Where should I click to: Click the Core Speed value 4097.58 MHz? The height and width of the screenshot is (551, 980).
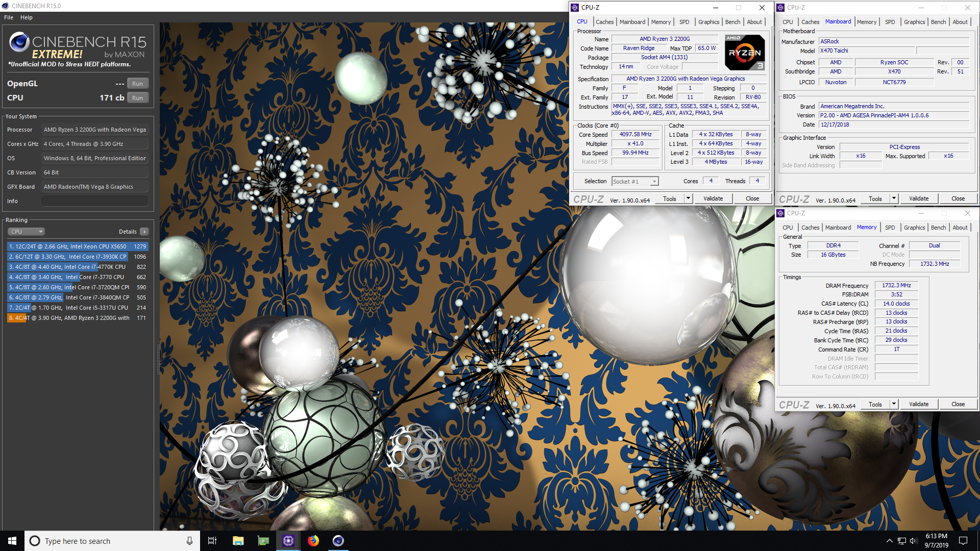635,135
